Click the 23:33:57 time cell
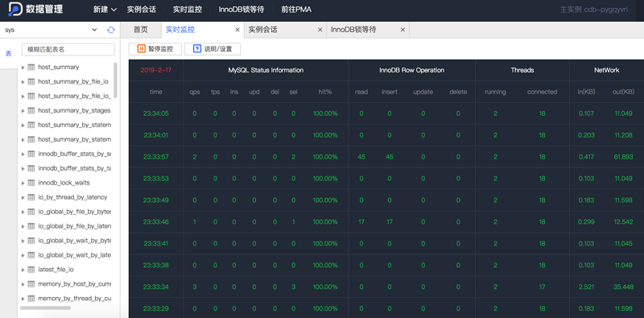The width and height of the screenshot is (644, 318). click(x=156, y=157)
